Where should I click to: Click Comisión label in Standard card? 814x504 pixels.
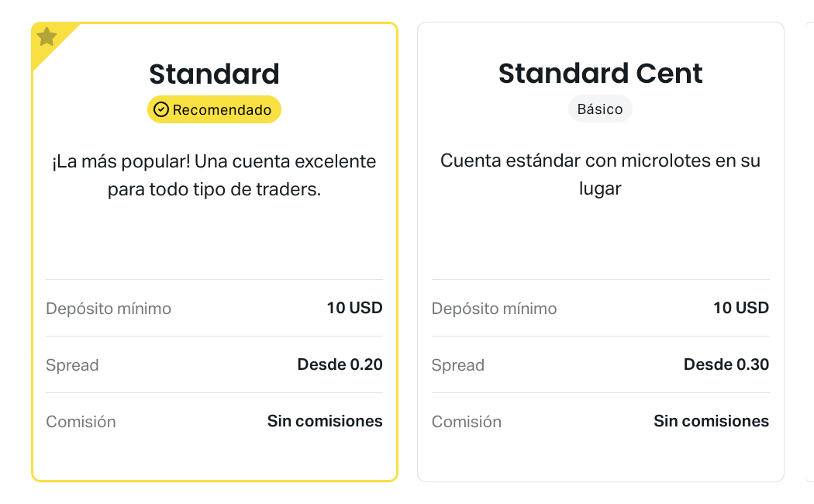pyautogui.click(x=81, y=422)
